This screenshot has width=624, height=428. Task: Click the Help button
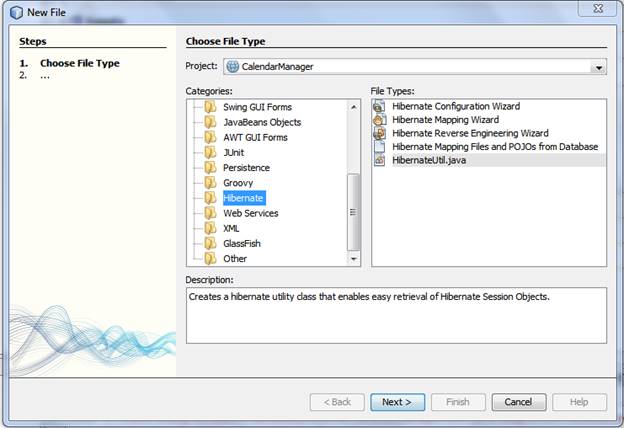579,402
